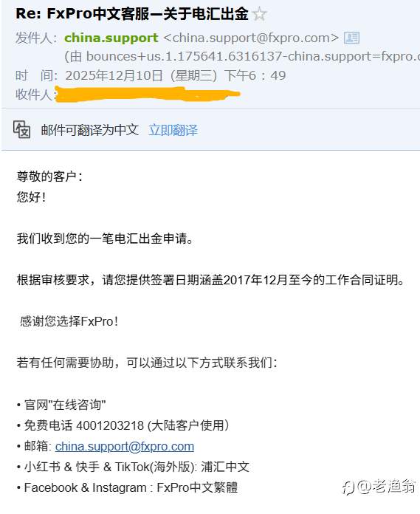Click the 小红书 & 快手 & TikTok line
420x514 pixels.
pos(133,467)
